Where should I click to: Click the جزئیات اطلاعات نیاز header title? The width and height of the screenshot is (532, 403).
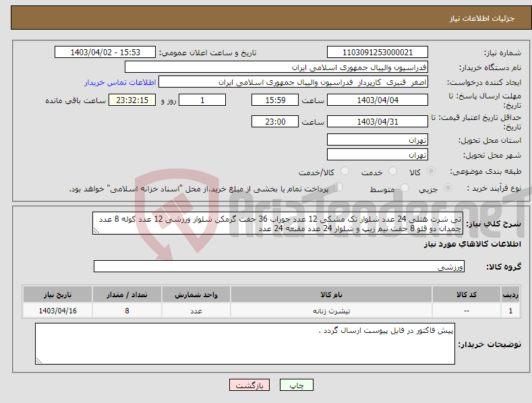[482, 18]
